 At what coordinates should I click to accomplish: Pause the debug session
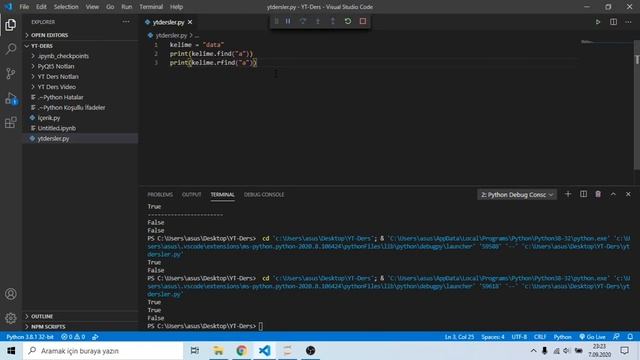click(288, 21)
